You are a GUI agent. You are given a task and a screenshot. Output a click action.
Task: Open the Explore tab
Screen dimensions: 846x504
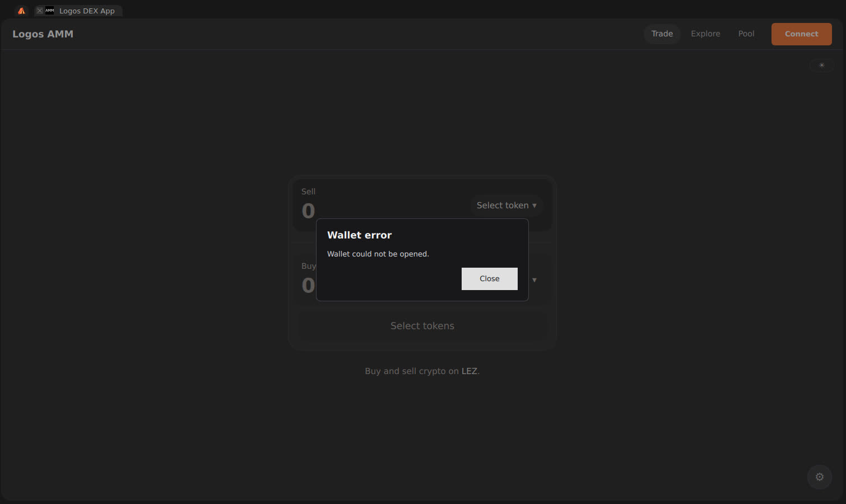[x=705, y=34]
